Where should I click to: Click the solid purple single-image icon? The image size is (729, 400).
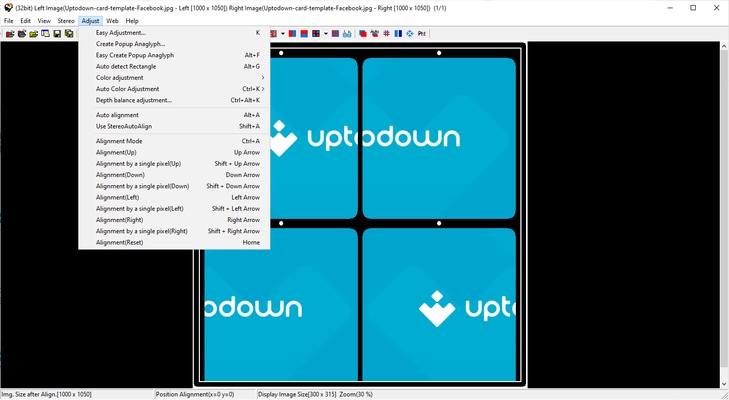tap(335, 33)
